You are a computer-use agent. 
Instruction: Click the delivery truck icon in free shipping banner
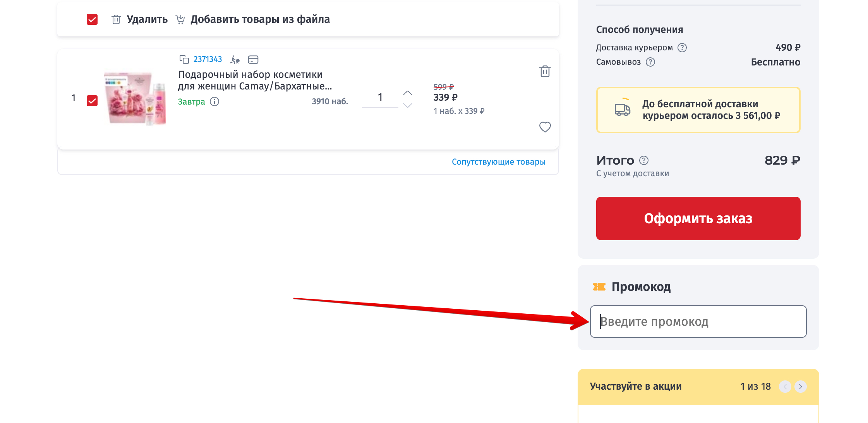pyautogui.click(x=623, y=110)
